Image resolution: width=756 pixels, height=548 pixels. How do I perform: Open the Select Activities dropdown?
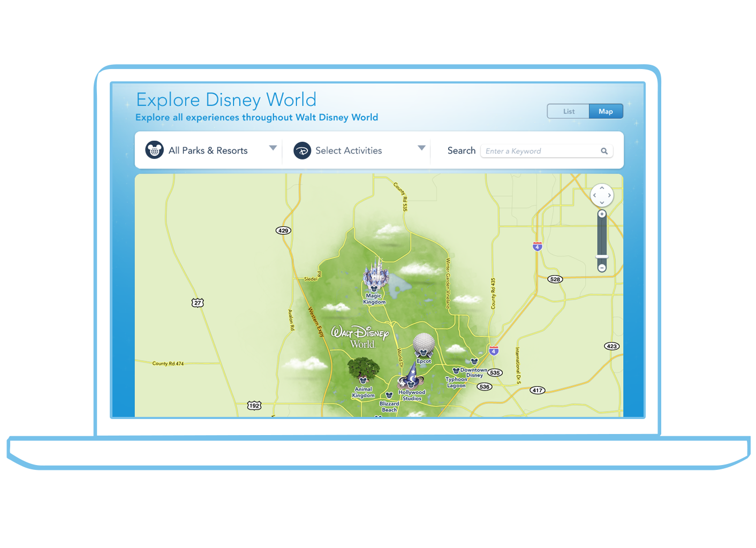click(x=360, y=151)
